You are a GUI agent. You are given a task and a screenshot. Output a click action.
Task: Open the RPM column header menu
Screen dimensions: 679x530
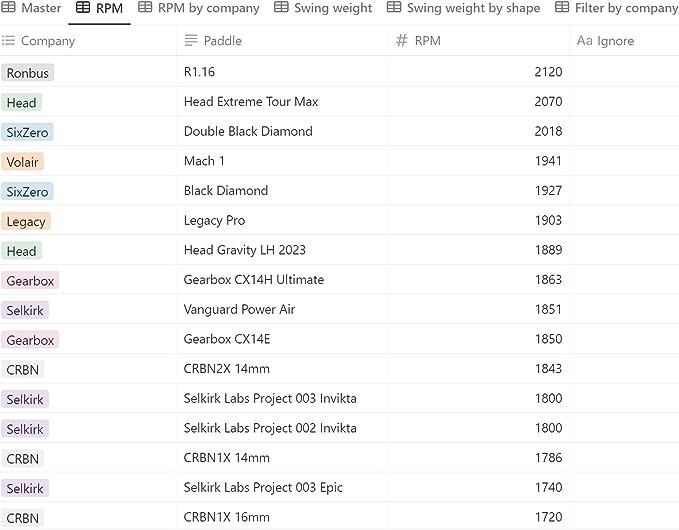click(479, 40)
